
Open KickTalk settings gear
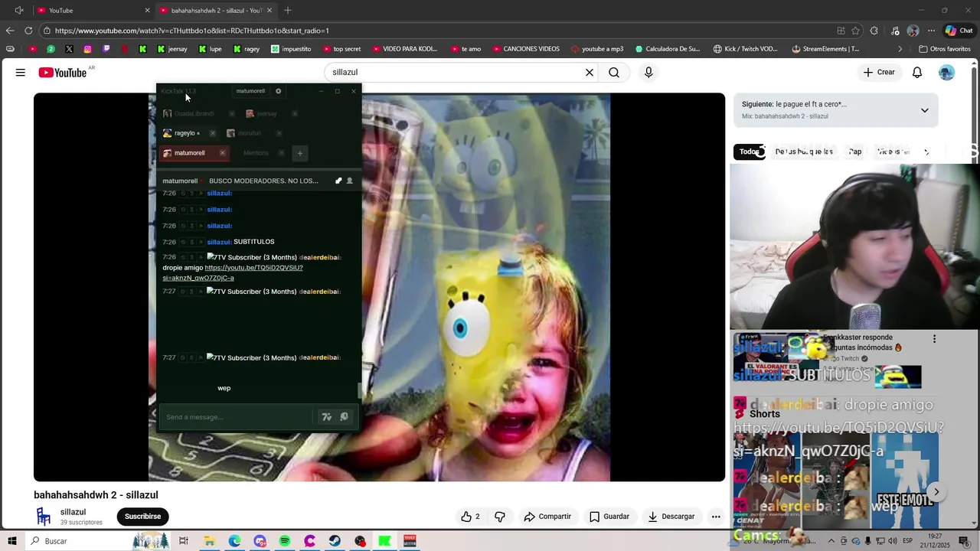tap(278, 91)
